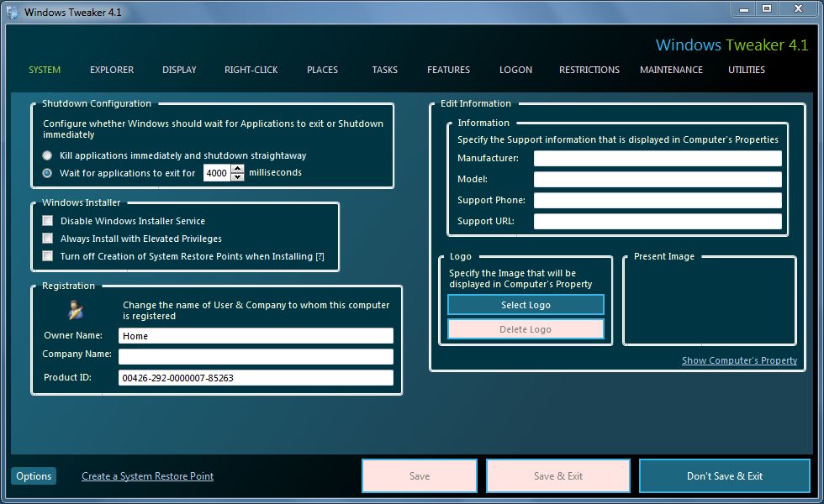Click the Save button
Image resolution: width=824 pixels, height=504 pixels.
click(x=420, y=475)
